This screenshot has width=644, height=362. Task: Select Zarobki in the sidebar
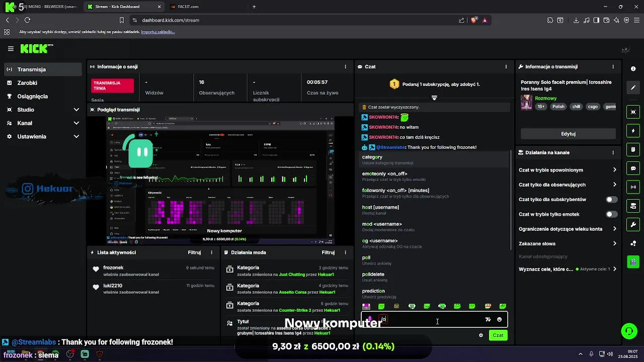click(x=43, y=83)
